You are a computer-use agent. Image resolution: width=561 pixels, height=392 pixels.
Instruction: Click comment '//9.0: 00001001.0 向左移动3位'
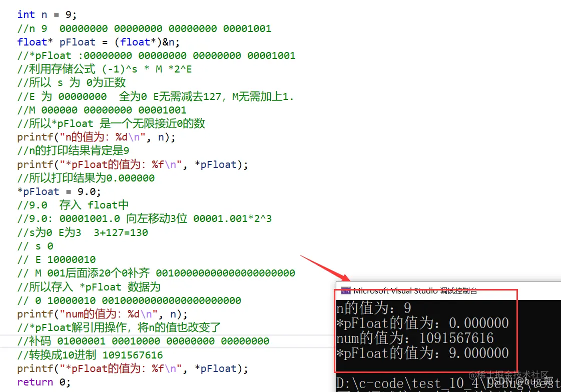coord(145,218)
